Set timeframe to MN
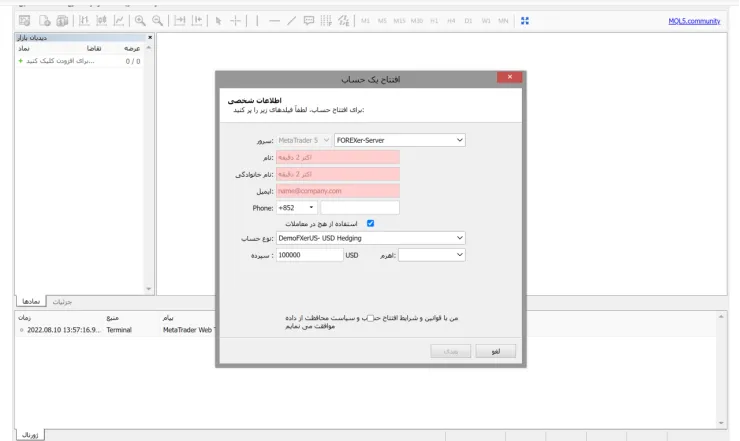 point(503,21)
